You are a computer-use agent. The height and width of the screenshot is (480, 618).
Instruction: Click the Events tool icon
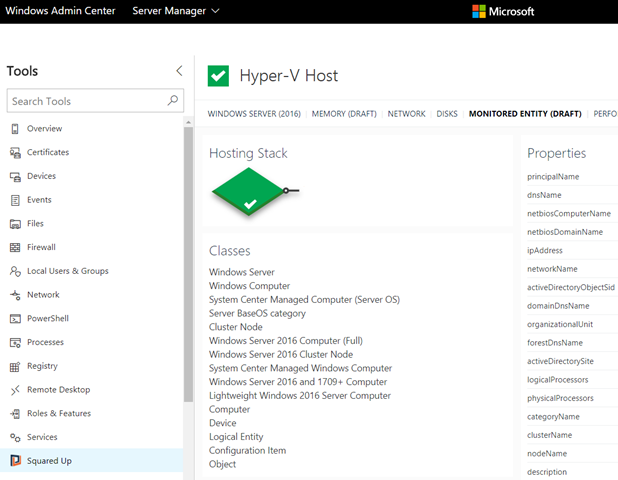coord(15,200)
